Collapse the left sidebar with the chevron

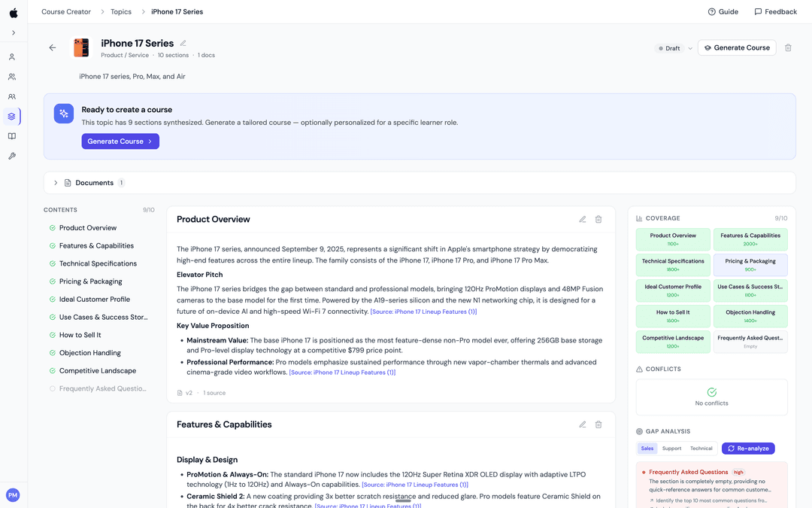coord(13,32)
